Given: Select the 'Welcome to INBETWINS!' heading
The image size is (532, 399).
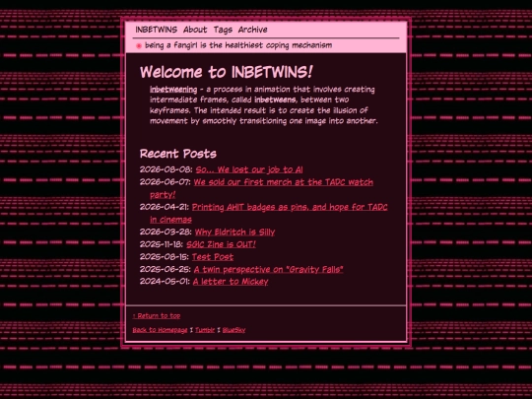Looking at the screenshot, I should click(x=227, y=72).
